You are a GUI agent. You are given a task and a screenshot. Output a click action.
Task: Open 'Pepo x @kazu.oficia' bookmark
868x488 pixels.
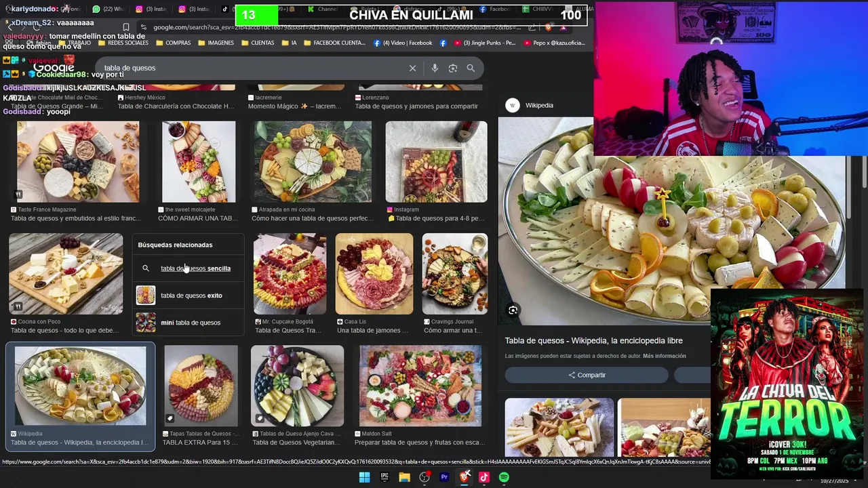(x=553, y=43)
